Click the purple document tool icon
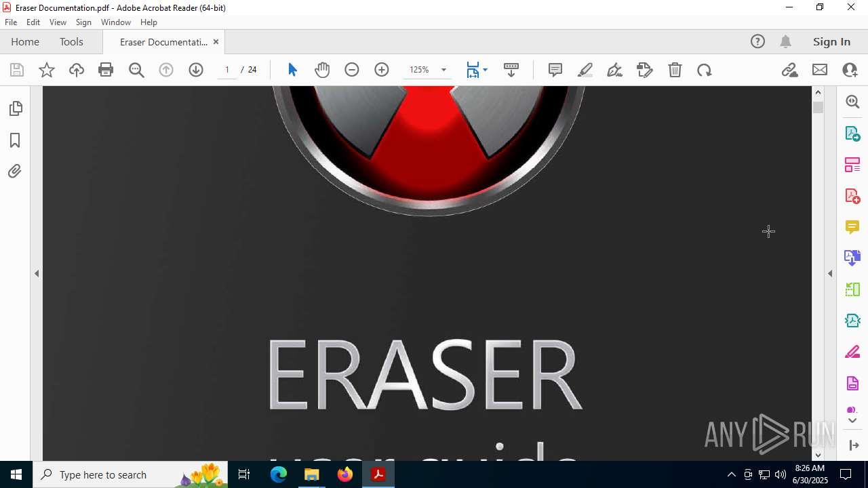 pos(852,384)
